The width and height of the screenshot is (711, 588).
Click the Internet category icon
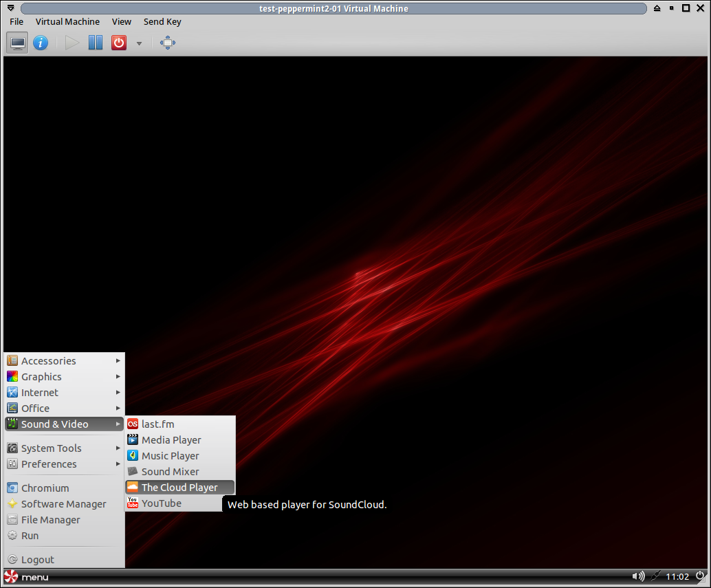[12, 393]
